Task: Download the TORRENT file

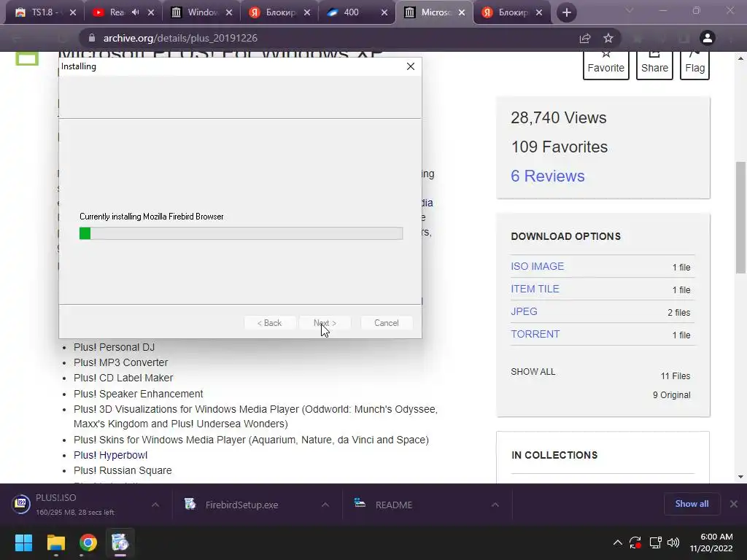Action: (535, 334)
